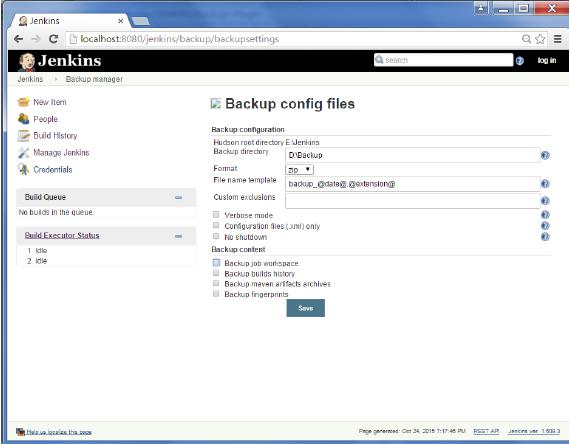The image size is (570, 444).
Task: Click the browser address bar URL
Action: [180, 39]
